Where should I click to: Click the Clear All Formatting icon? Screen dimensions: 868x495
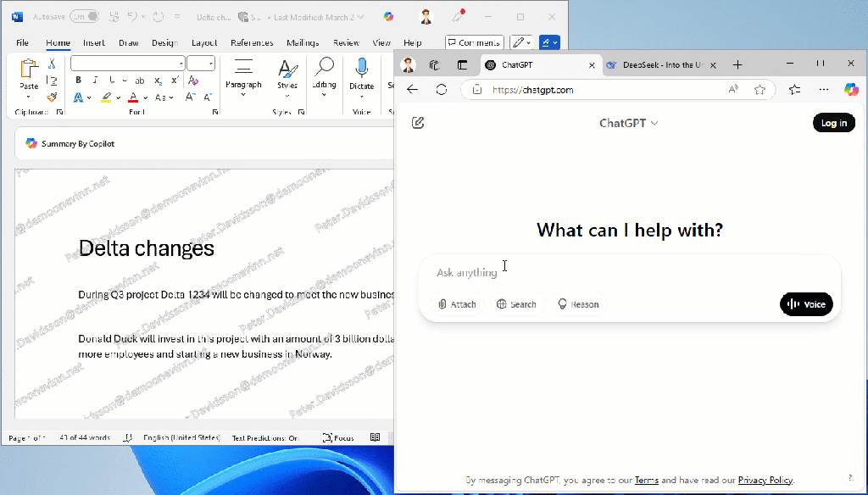(193, 81)
